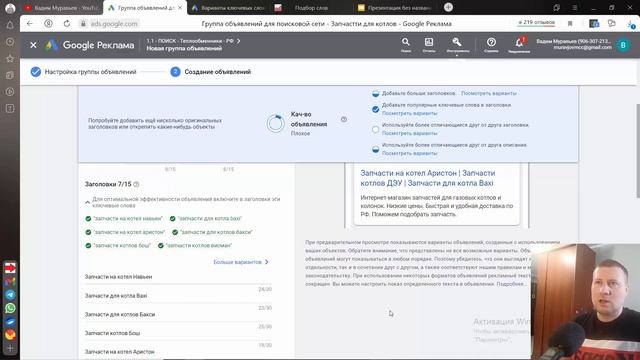Click the 219 отзывов button in address bar
The image size is (640, 360).
tap(536, 23)
